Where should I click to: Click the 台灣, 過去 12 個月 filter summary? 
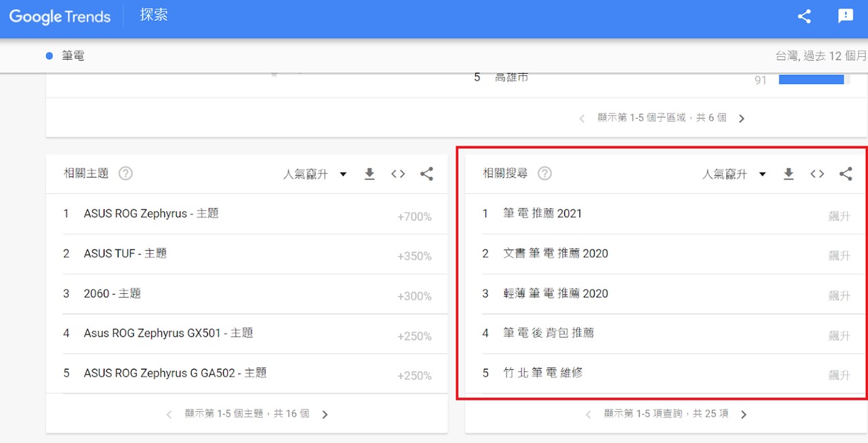821,56
